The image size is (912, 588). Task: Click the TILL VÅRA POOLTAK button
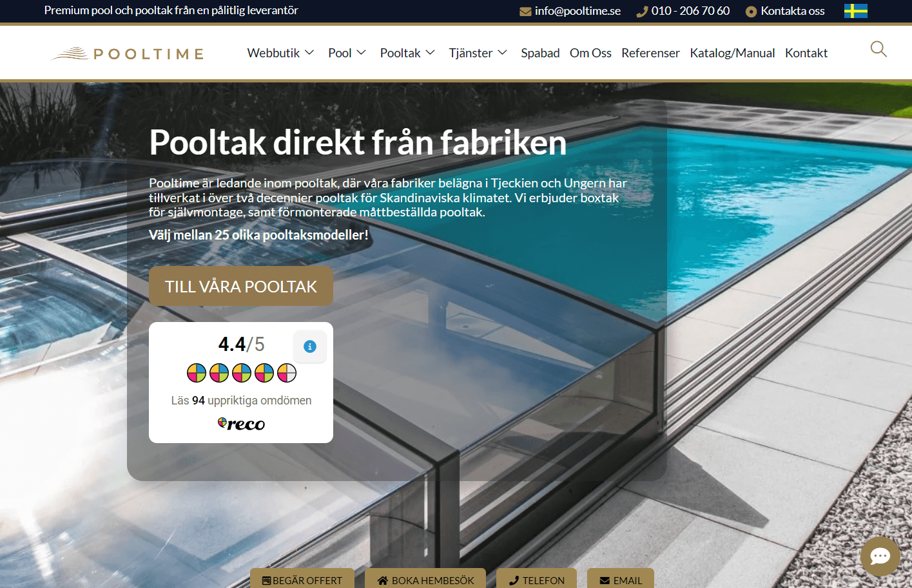point(241,286)
